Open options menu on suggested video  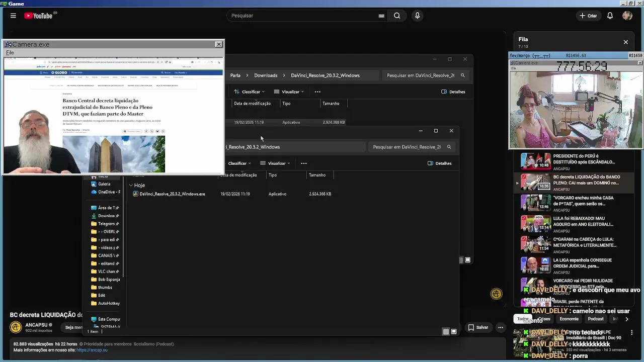tap(631, 332)
